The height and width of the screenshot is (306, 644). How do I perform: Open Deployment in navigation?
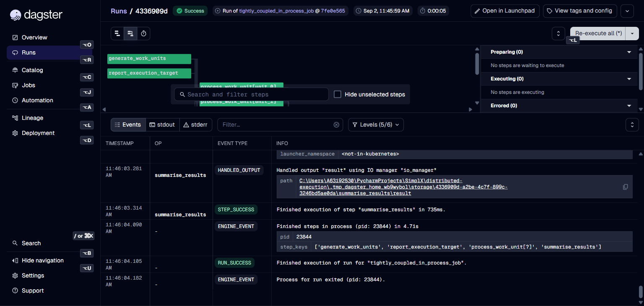coord(38,133)
